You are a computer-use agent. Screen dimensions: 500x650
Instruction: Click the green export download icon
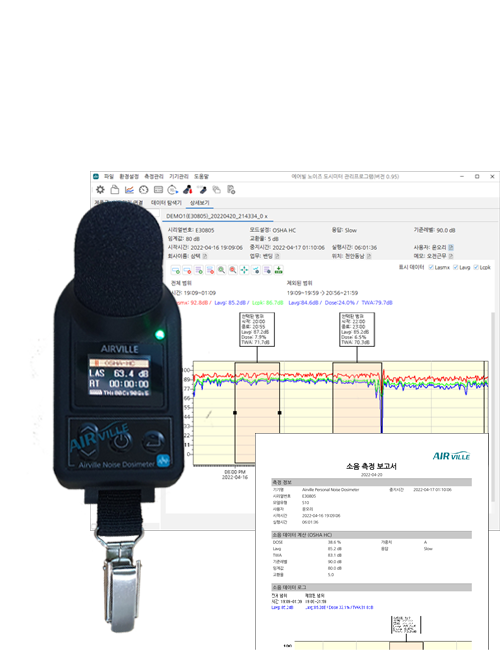pos(279,270)
